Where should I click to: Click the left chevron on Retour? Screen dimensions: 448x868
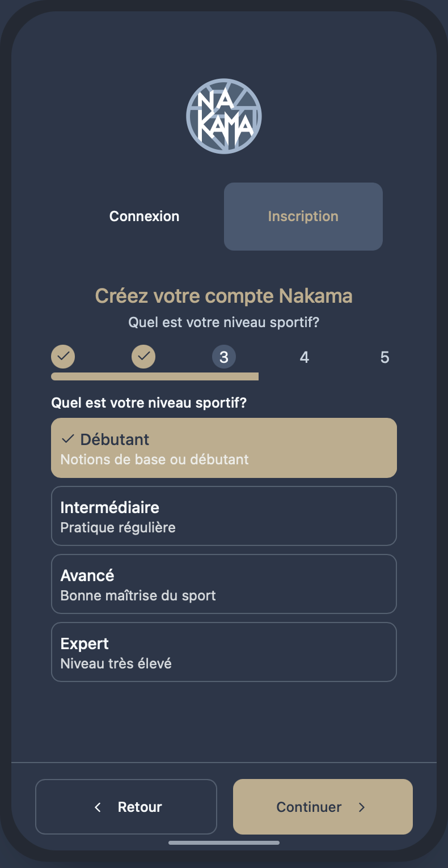98,807
